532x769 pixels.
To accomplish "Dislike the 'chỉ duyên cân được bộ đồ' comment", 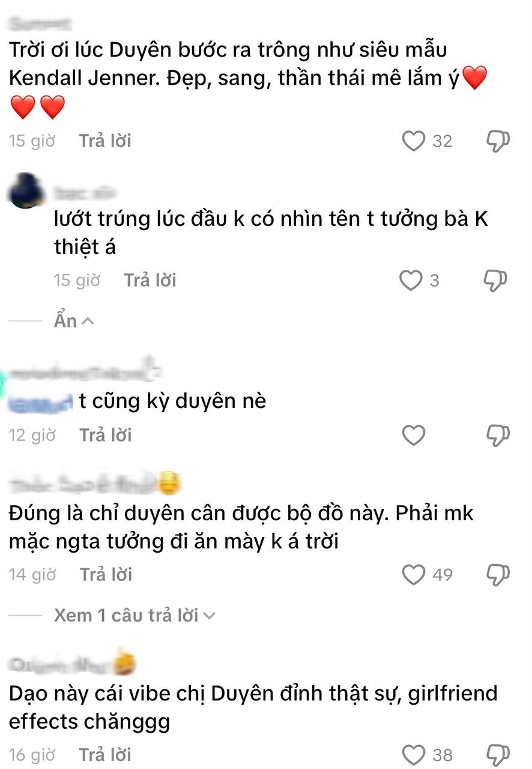I will coord(497,575).
